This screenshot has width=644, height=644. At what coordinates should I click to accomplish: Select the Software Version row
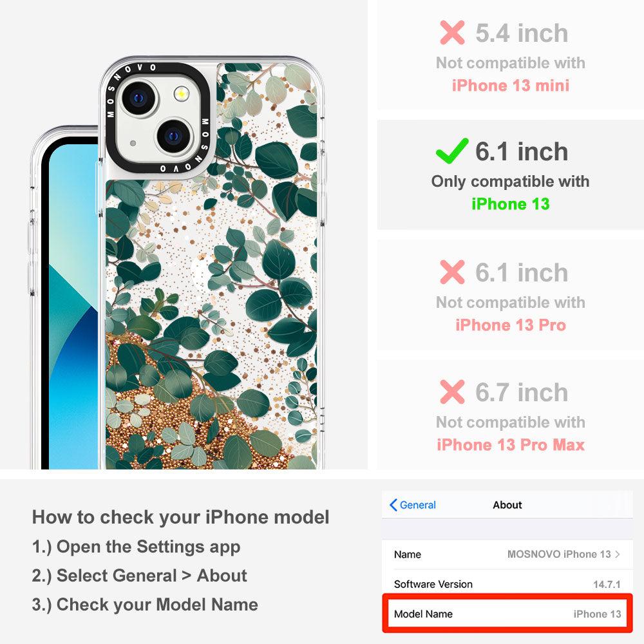tap(507, 583)
